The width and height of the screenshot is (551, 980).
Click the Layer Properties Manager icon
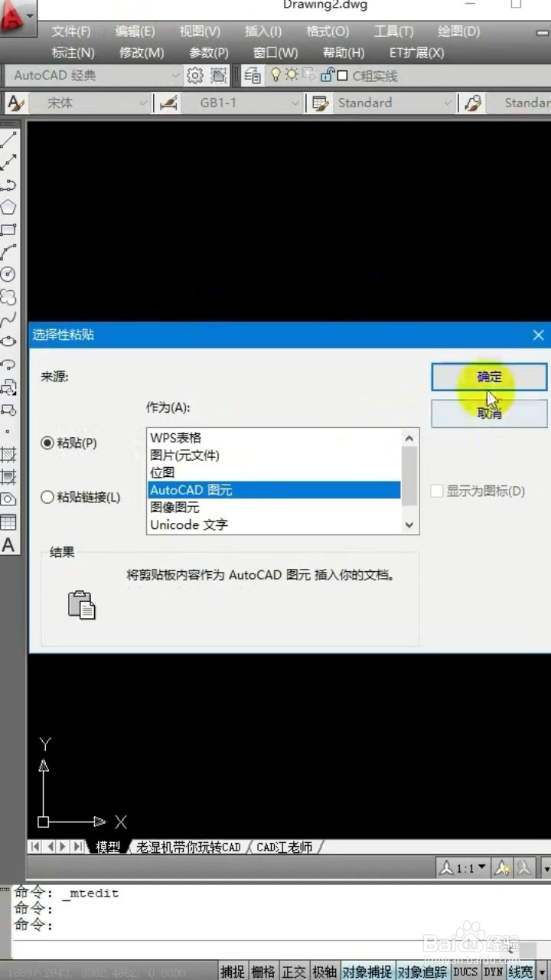point(252,75)
